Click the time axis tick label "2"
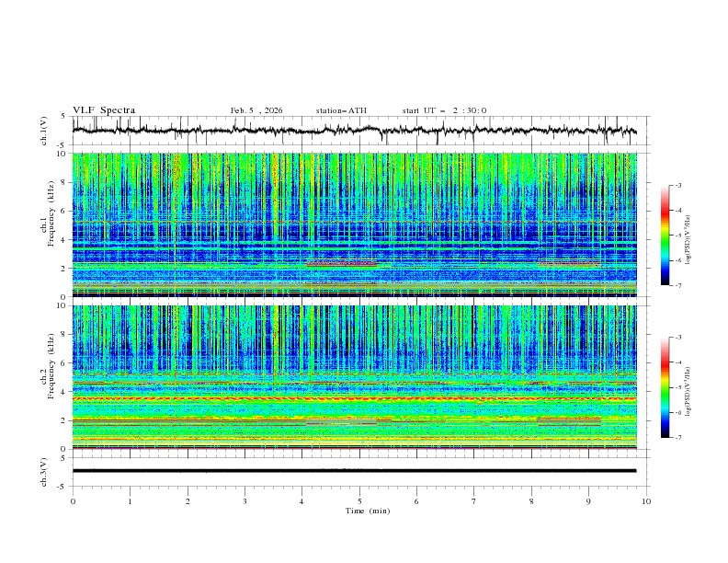Screen dimensions: 728x563 click(188, 501)
